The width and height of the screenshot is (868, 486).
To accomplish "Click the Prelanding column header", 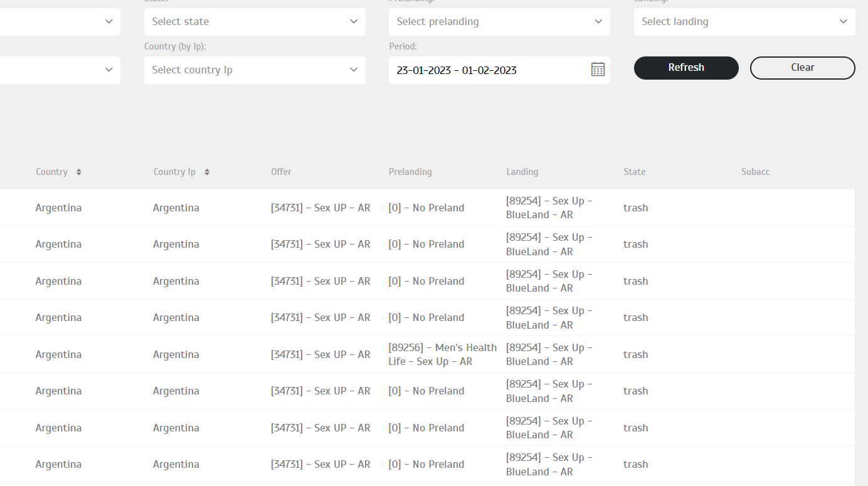I will 410,172.
